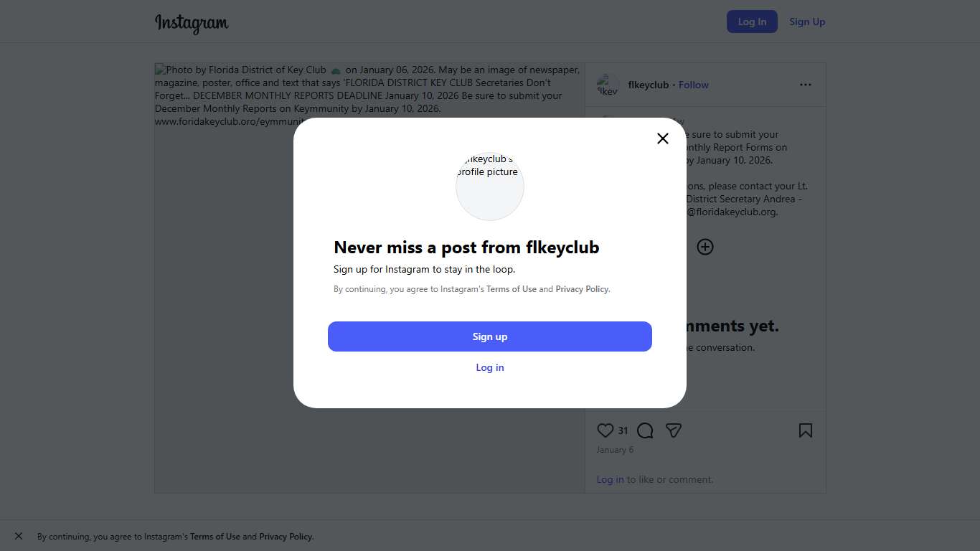Load more comments with plus circle icon

[705, 247]
